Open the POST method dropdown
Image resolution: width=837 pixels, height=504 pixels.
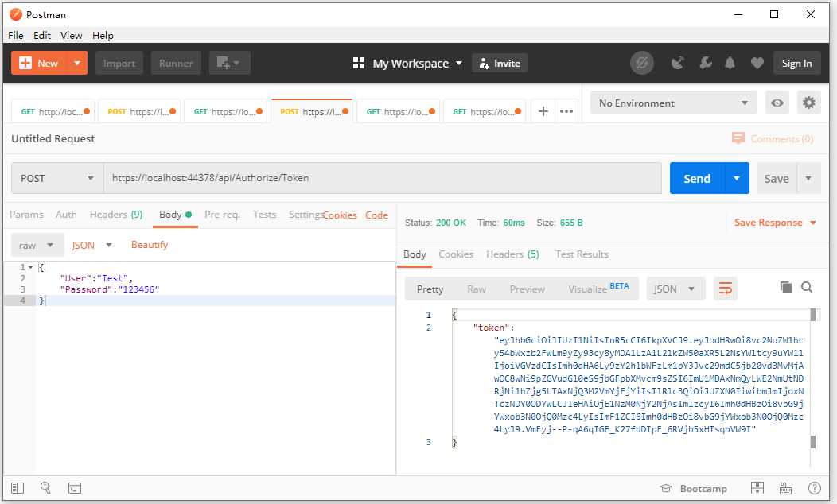tap(57, 178)
